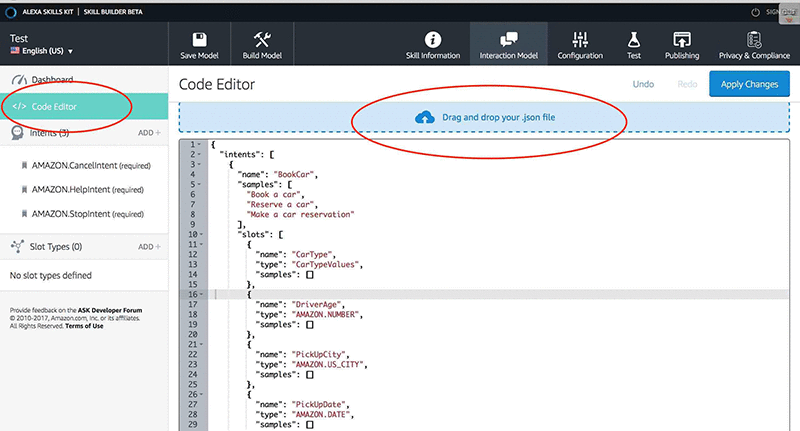Click line number 16 in the gutter

(192, 294)
